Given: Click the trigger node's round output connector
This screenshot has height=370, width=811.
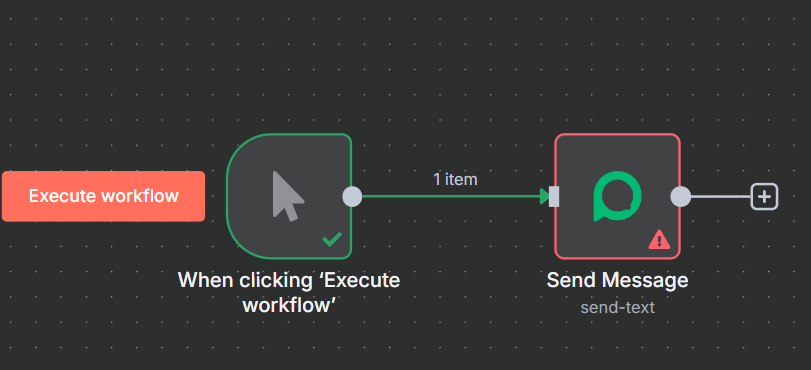Looking at the screenshot, I should pos(352,197).
